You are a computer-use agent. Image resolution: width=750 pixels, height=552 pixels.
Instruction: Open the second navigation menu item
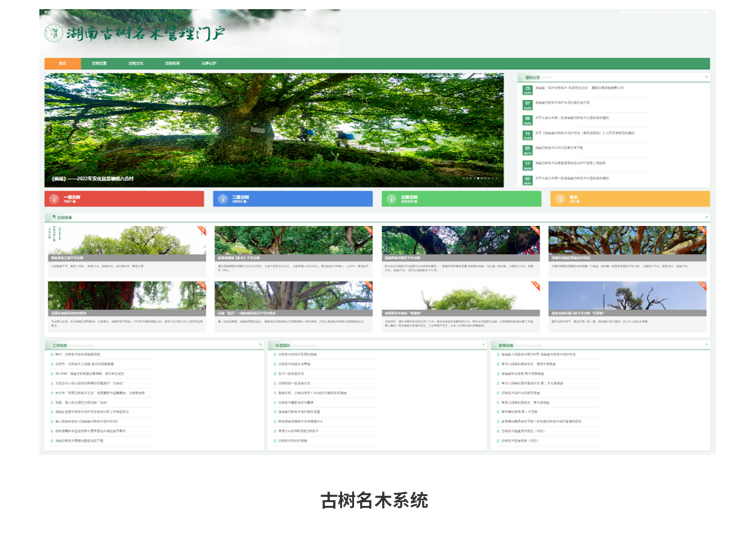click(x=99, y=63)
